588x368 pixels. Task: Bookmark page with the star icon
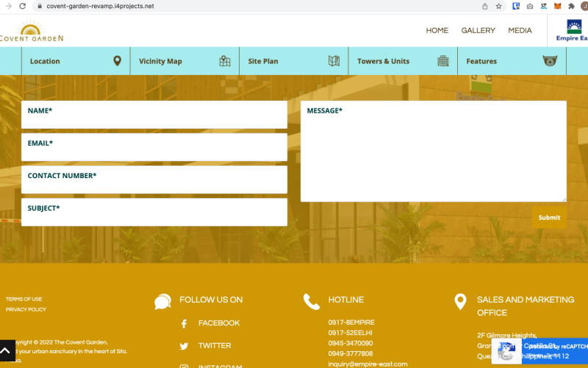498,6
